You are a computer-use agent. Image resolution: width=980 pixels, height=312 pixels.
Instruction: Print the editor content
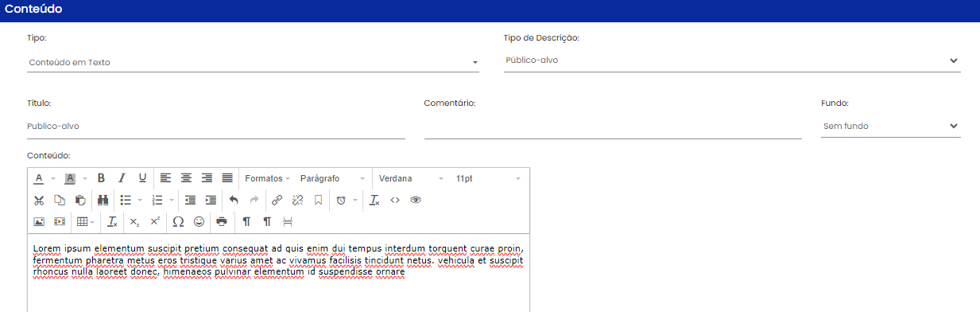point(222,221)
